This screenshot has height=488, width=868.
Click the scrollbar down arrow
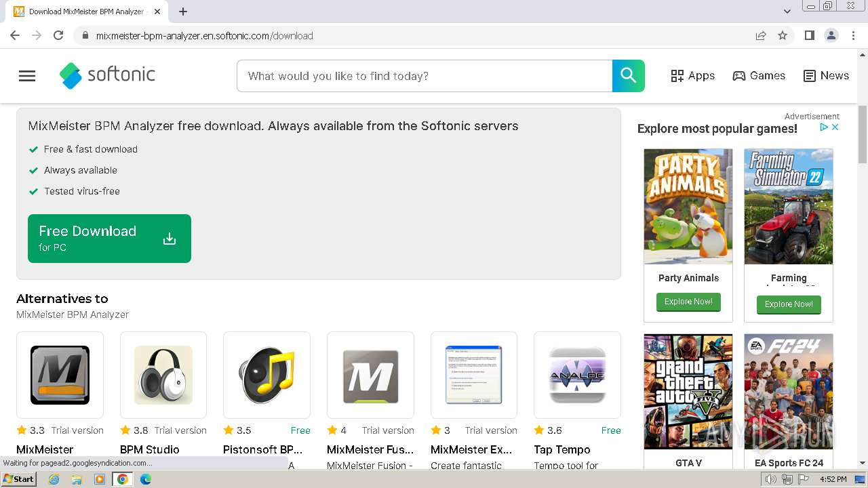[x=863, y=464]
